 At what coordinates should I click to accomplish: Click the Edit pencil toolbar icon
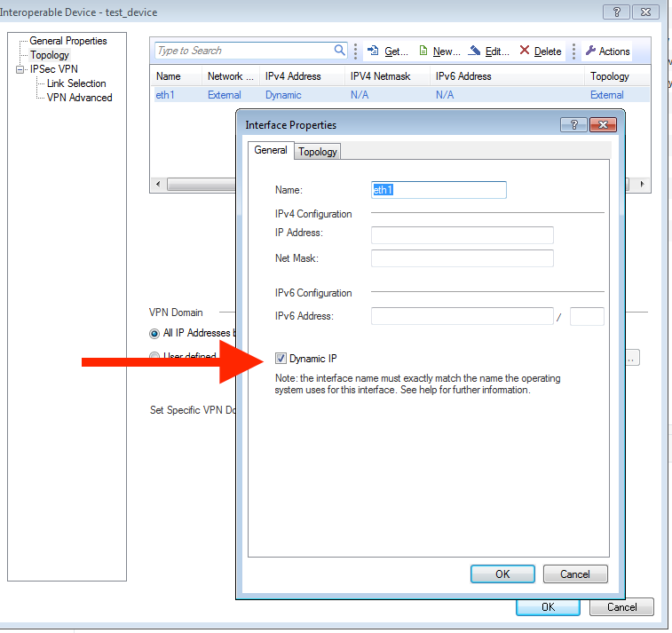tap(475, 51)
